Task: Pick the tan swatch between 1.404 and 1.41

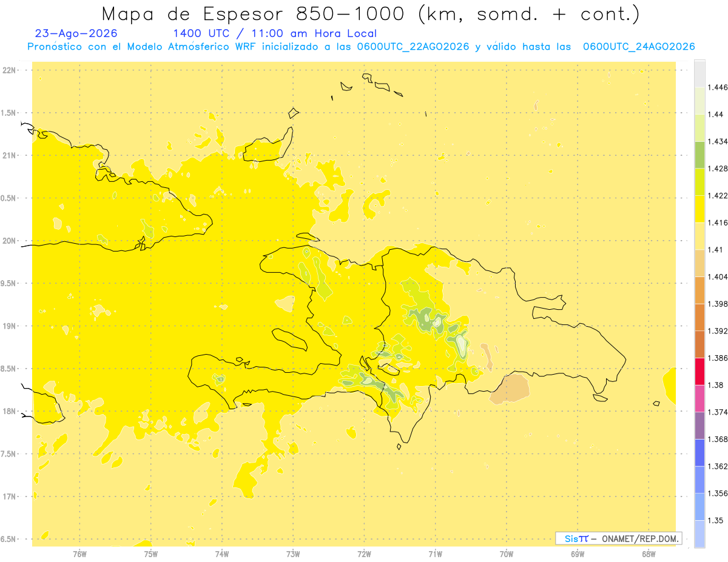Action: [x=699, y=263]
